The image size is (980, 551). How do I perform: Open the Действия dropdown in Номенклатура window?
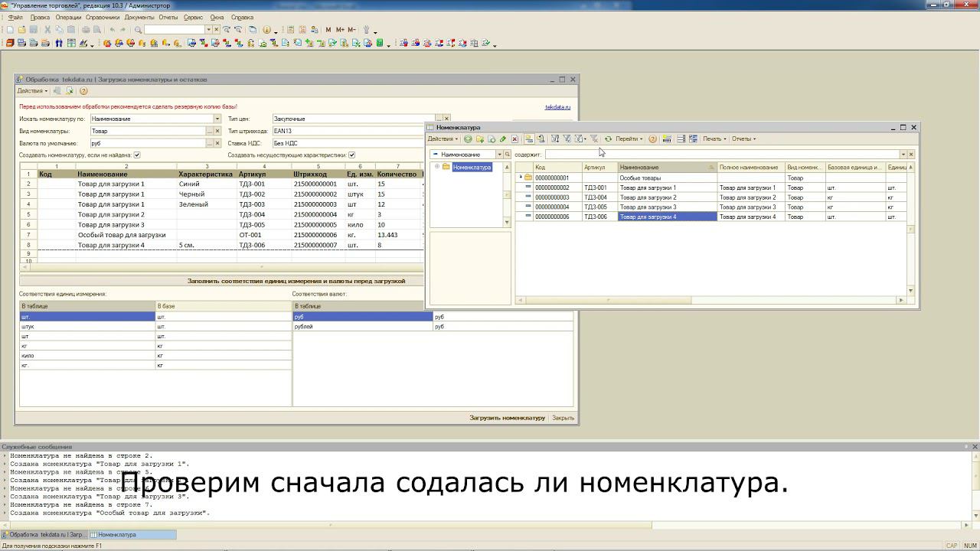pos(443,139)
